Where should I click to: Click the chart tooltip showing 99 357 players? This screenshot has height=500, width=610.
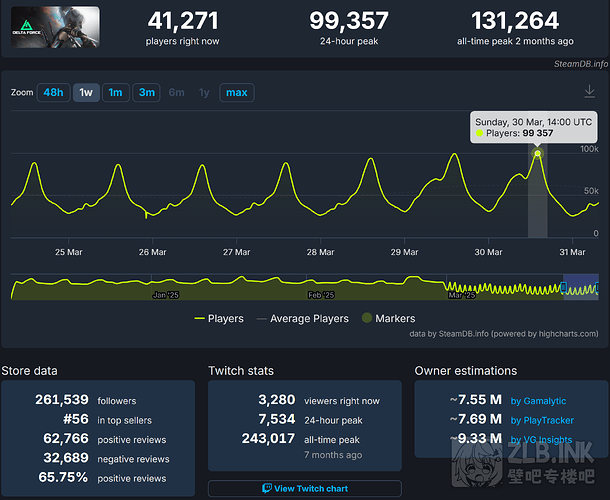pyautogui.click(x=533, y=128)
